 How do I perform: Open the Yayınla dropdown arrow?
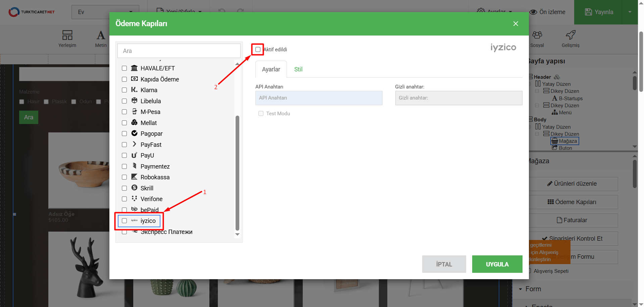(630, 12)
